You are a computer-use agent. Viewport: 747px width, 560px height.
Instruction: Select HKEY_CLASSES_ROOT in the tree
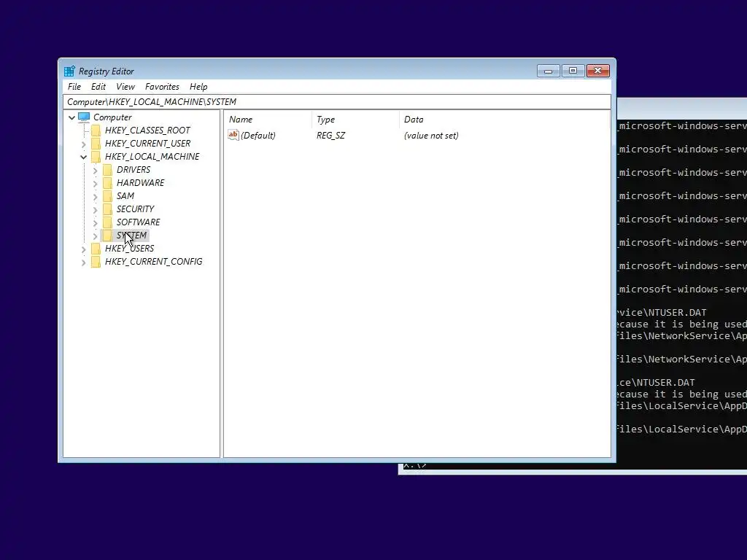coord(147,131)
